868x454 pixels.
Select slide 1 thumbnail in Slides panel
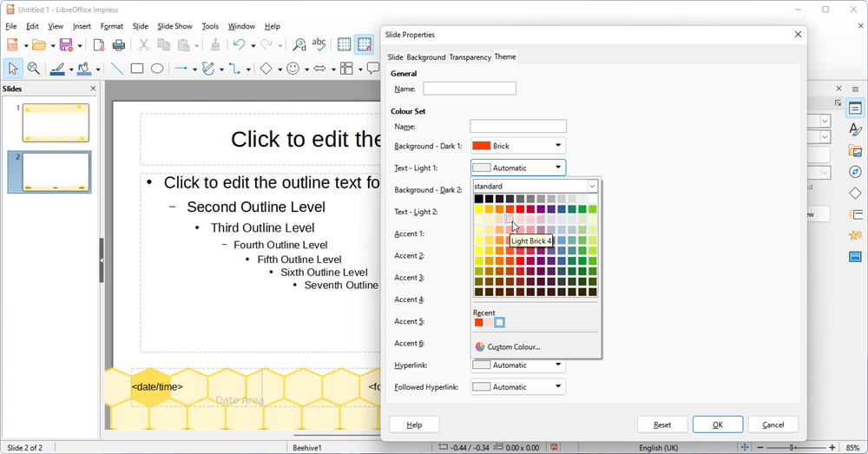[x=56, y=122]
